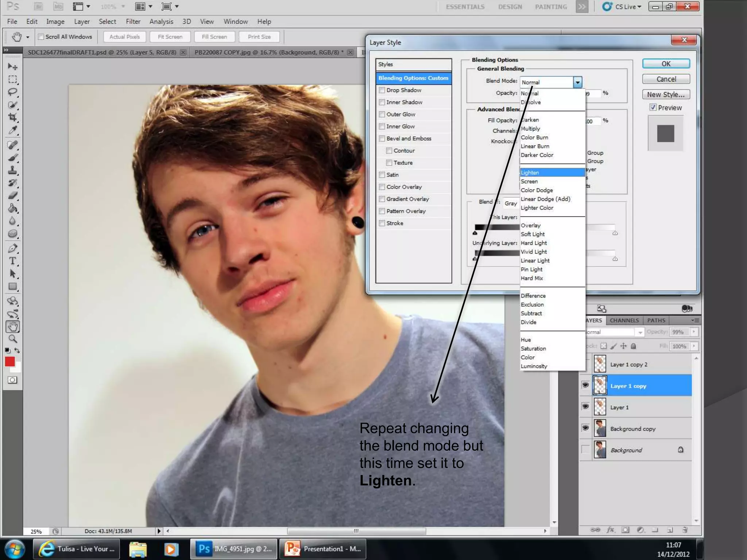Viewport: 747px width, 560px height.
Task: Select the Eyedropper tool
Action: [x=13, y=130]
